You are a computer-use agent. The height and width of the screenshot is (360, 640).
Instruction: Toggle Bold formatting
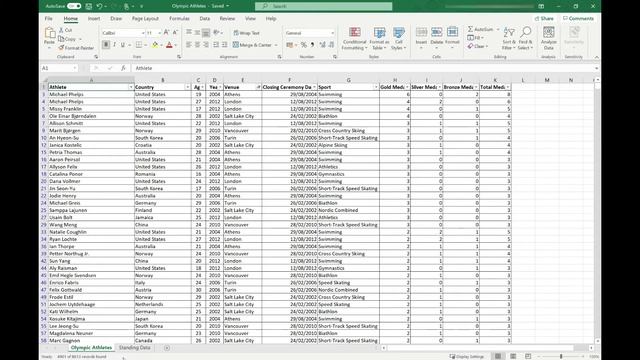106,45
